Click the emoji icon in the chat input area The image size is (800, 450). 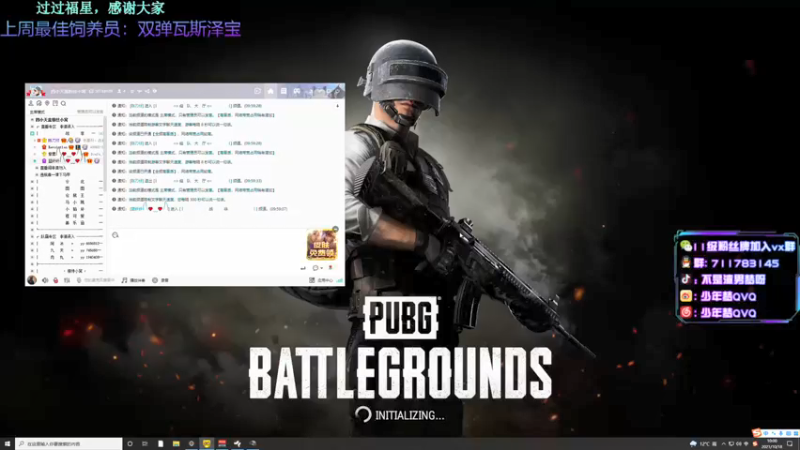(x=115, y=235)
